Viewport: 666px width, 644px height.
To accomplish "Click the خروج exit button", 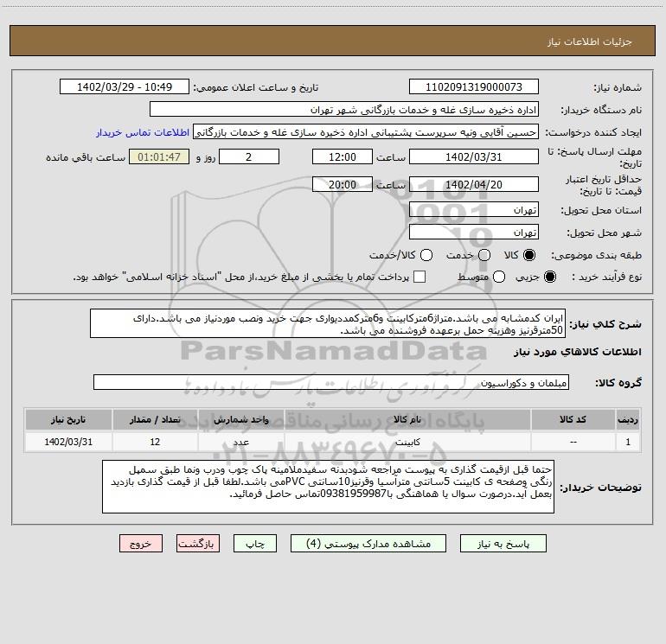I will [x=141, y=544].
